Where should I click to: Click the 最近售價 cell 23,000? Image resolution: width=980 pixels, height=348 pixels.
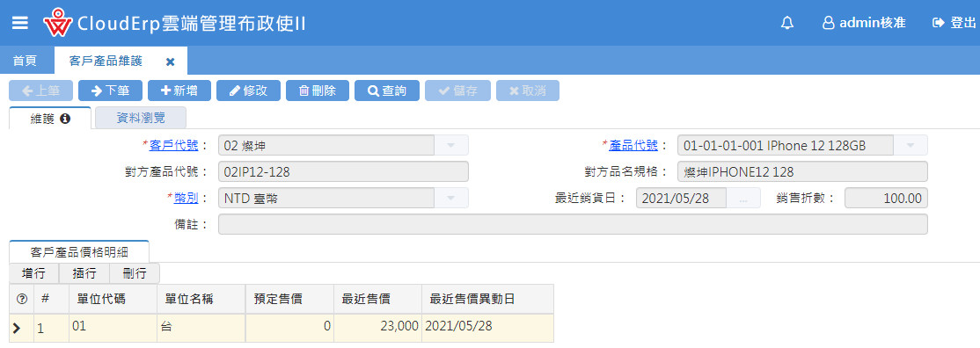tap(377, 328)
